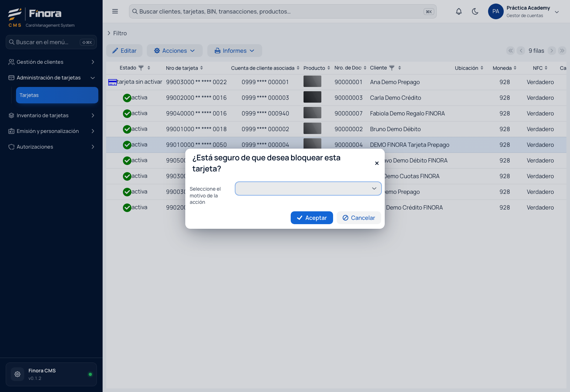Viewport: 570px width, 392px height.
Task: Click the Editar button
Action: tap(124, 51)
